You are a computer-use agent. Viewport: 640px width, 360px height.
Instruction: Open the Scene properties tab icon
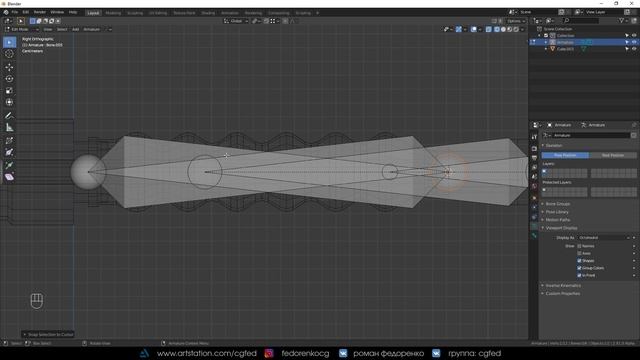pos(534,177)
